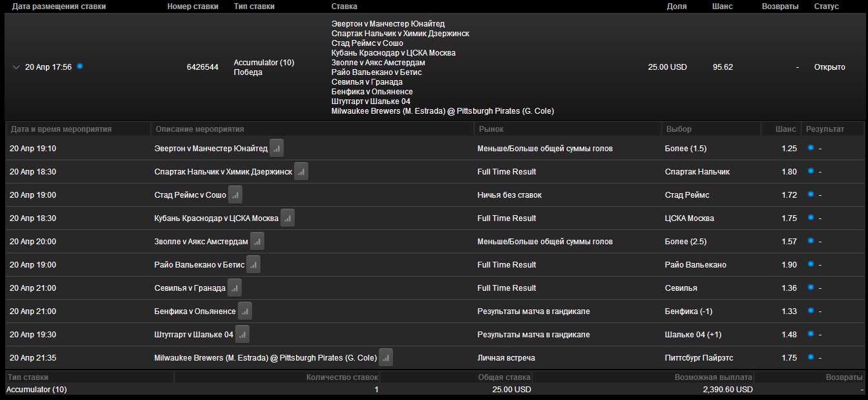Click selection Более (1.5)
Image resolution: width=868 pixels, height=400 pixels.
pyautogui.click(x=686, y=149)
